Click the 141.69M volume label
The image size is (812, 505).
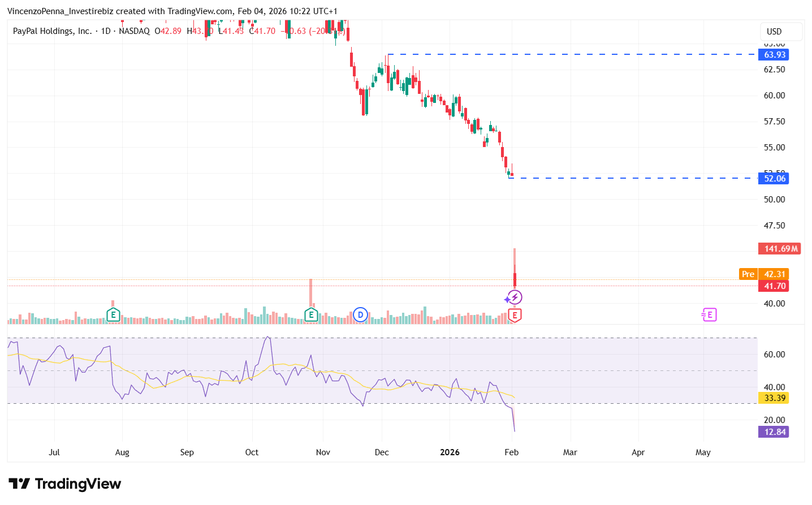pos(779,248)
